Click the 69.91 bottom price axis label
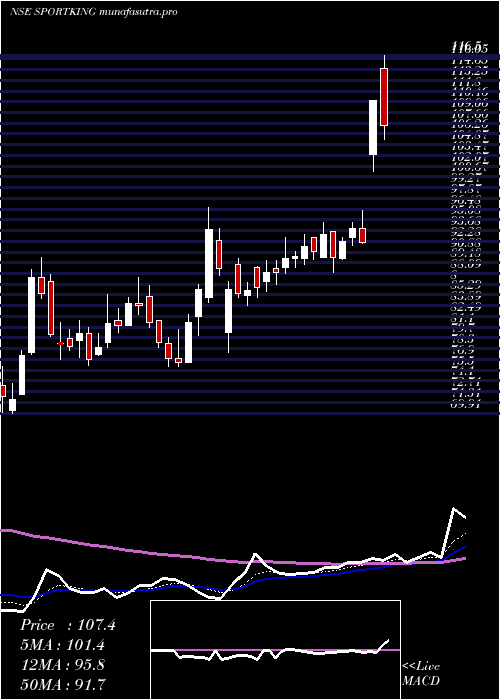500x700 pixels. pos(468,405)
